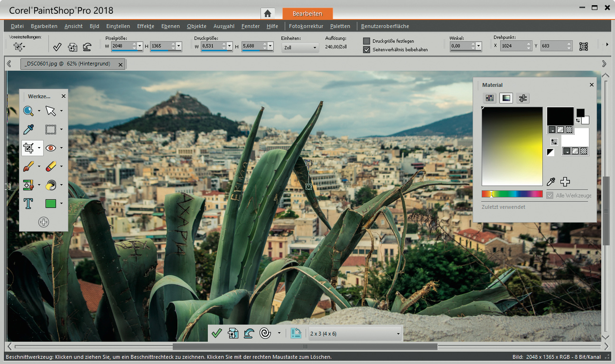Select the Text tool

pyautogui.click(x=28, y=204)
